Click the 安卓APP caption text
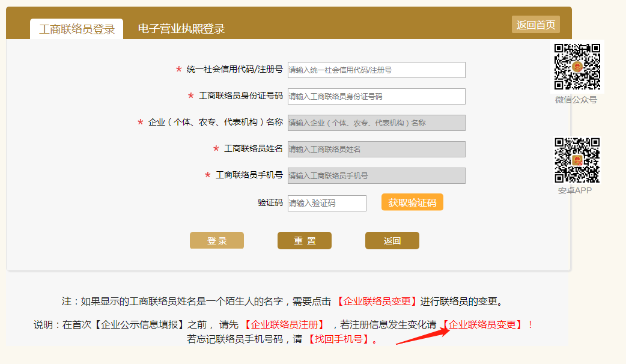The image size is (626, 364). 575,190
